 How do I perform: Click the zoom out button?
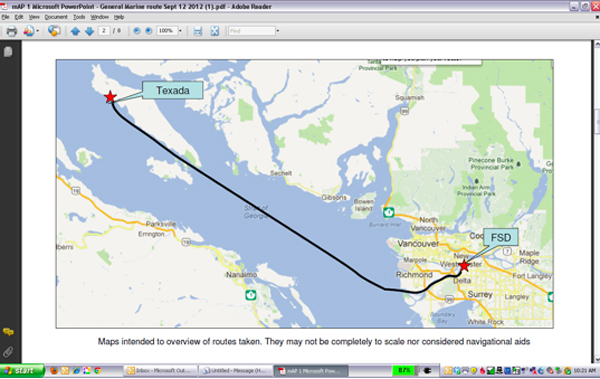point(137,31)
